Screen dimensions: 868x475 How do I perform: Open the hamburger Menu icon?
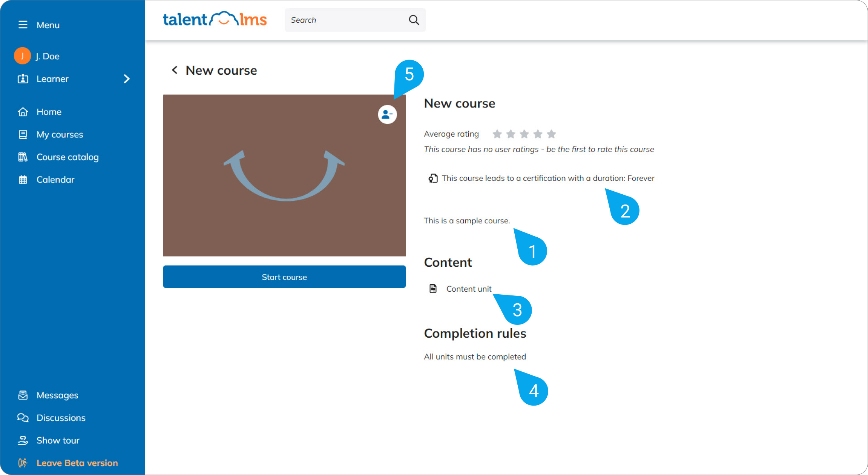tap(23, 25)
